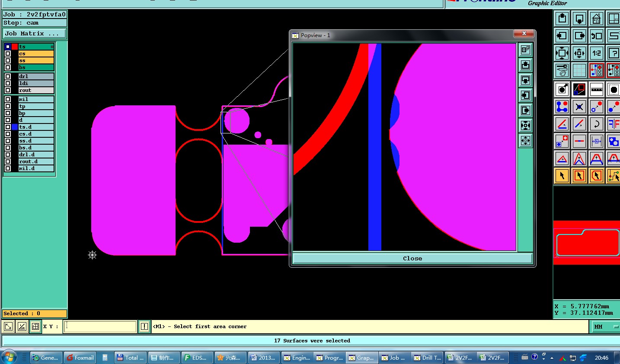
Task: Click the red color swatch of ts layer
Action: (15, 47)
